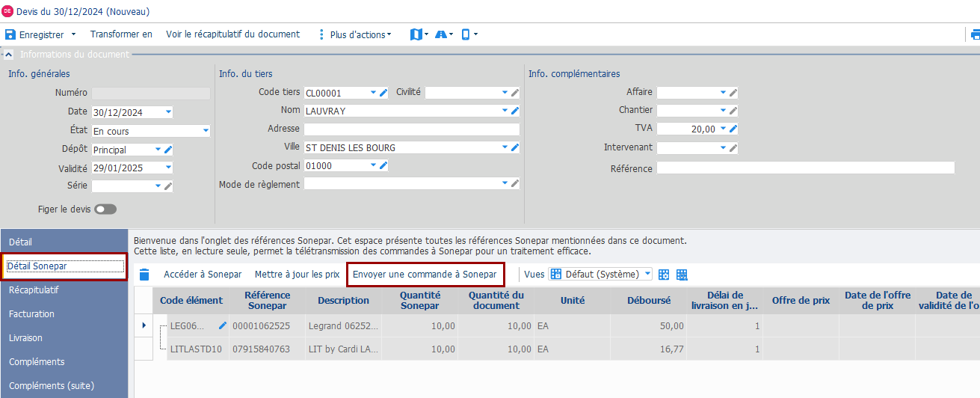Toggle the Figer le devis switch

click(105, 209)
